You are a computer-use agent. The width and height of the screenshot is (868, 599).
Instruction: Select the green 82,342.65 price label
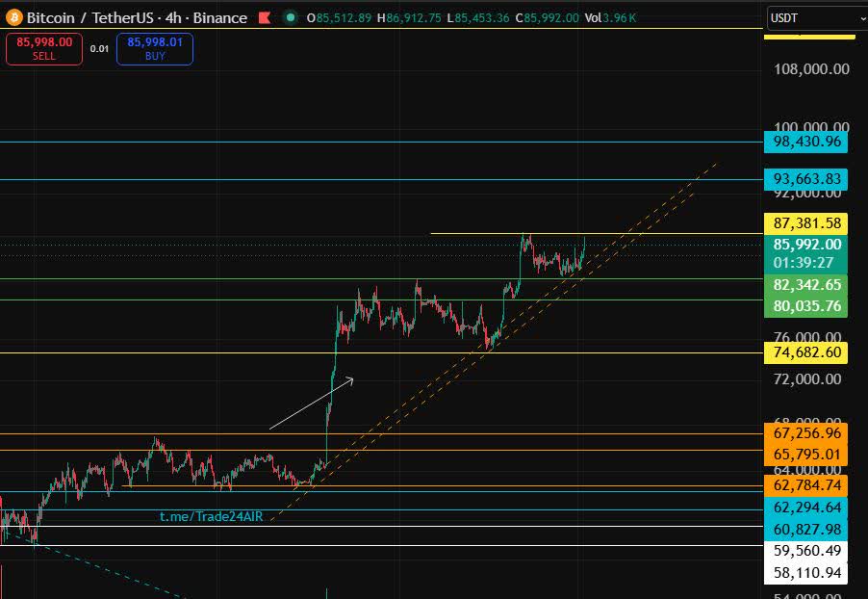click(805, 285)
